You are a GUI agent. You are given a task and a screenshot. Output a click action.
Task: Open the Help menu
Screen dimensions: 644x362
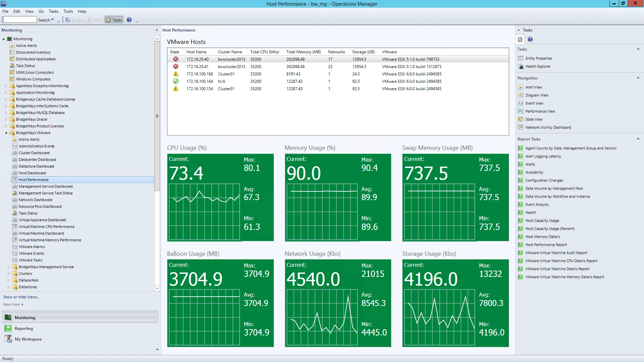82,11
